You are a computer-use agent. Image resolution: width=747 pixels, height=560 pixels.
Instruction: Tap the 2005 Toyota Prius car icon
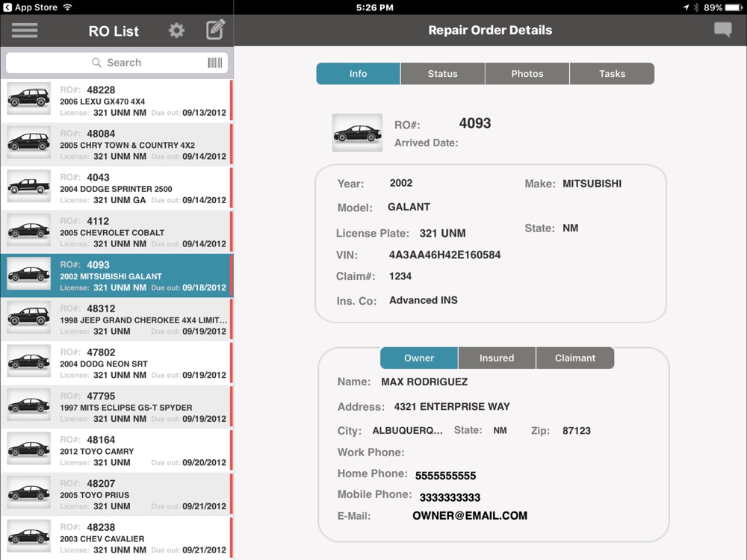[x=28, y=494]
